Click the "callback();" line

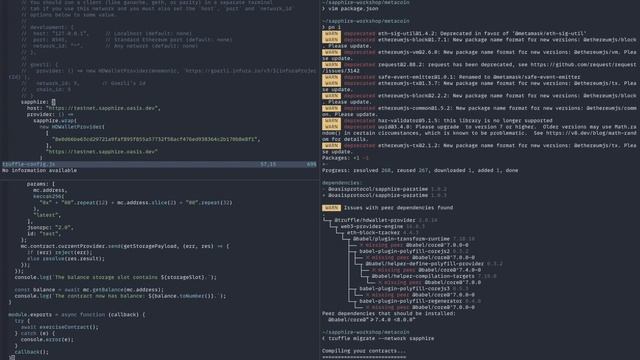(31, 352)
